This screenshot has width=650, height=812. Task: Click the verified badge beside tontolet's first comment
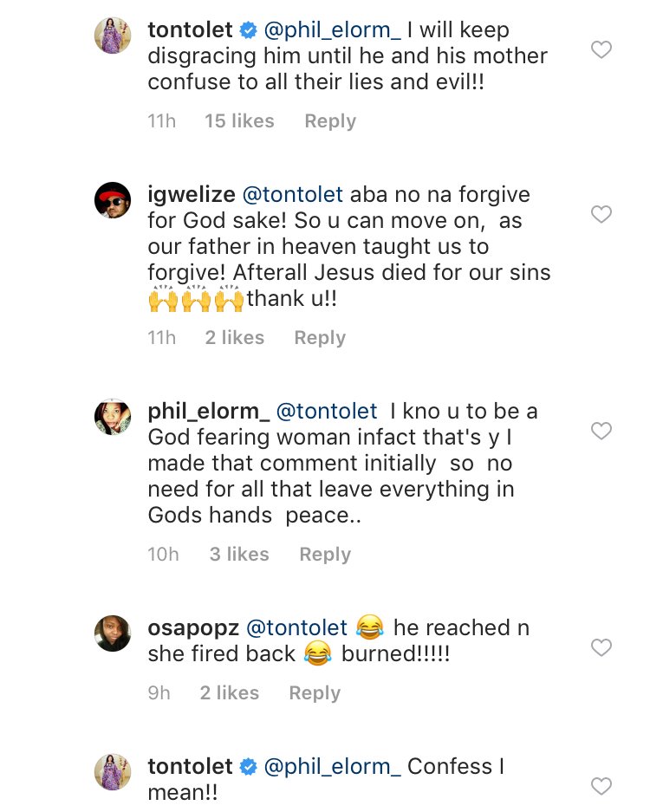[248, 30]
